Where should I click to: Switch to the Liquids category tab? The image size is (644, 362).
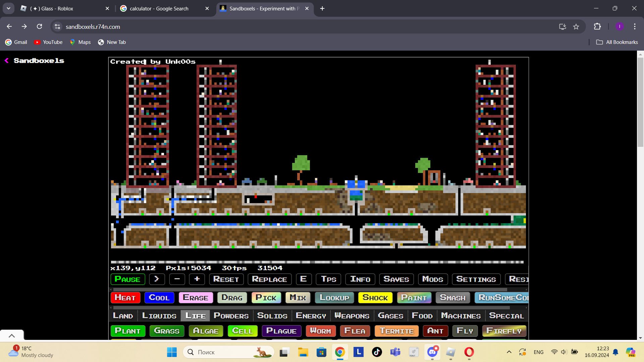159,316
